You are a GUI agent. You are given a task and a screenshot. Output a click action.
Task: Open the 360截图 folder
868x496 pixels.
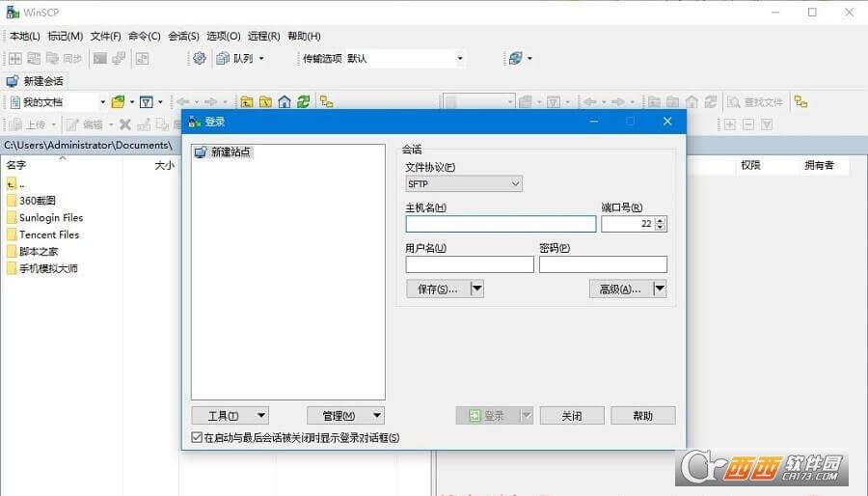click(32, 201)
